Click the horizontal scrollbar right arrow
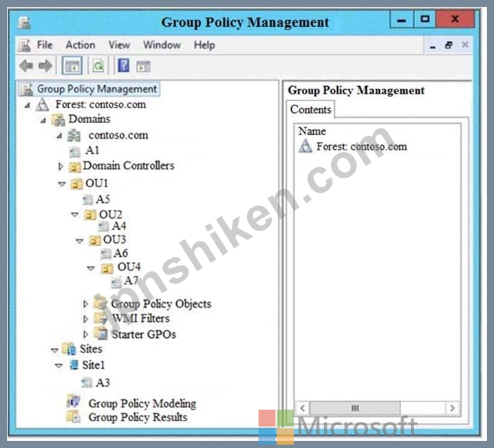 point(453,408)
